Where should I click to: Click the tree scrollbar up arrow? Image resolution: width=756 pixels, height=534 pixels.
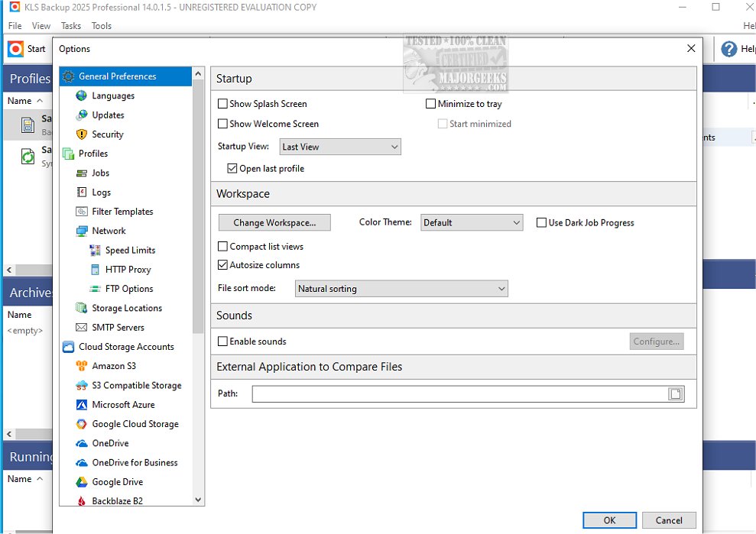point(198,73)
